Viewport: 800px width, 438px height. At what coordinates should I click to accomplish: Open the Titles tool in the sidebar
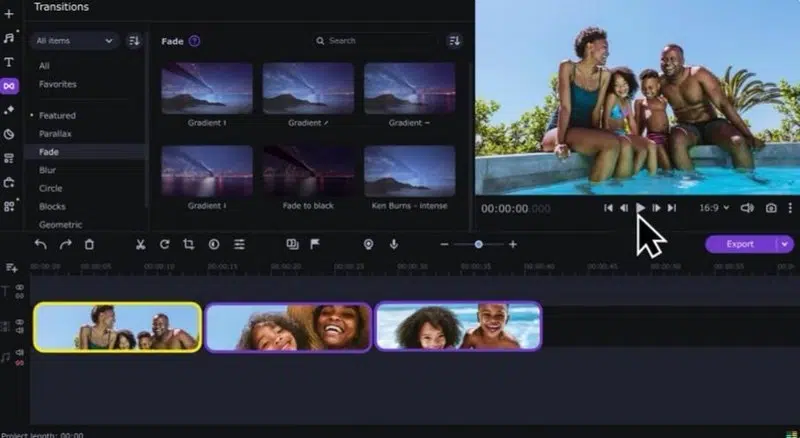(9, 62)
